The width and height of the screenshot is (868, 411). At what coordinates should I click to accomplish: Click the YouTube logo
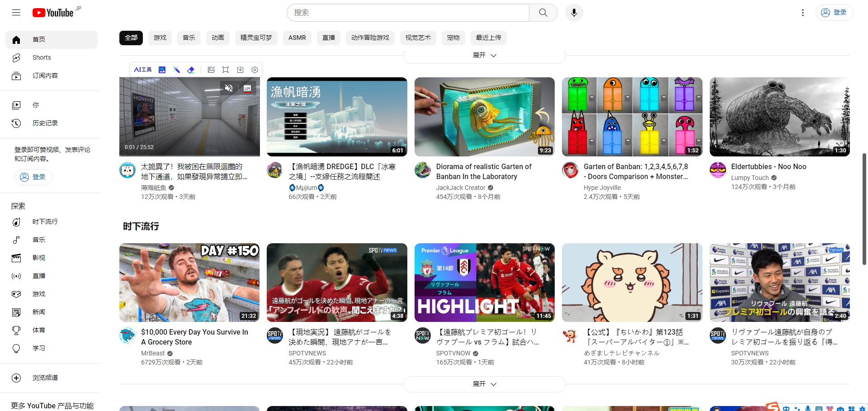[53, 13]
